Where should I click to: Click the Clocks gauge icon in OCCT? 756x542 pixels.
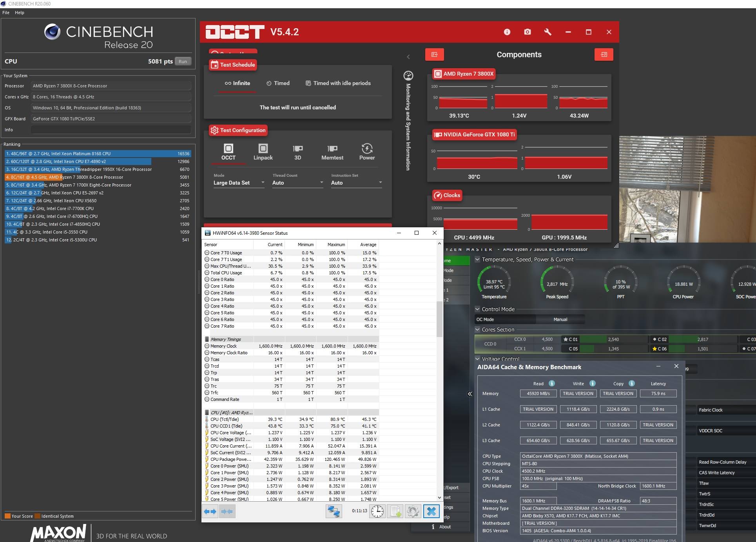[x=437, y=196]
